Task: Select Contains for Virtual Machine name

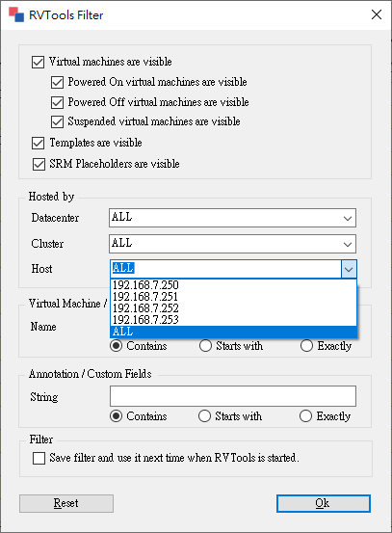Action: [117, 346]
